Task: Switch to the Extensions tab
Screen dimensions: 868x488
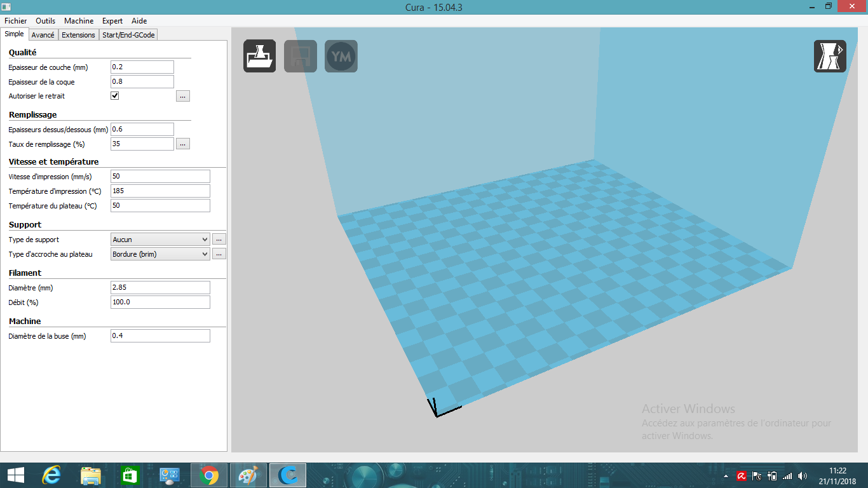Action: point(79,35)
